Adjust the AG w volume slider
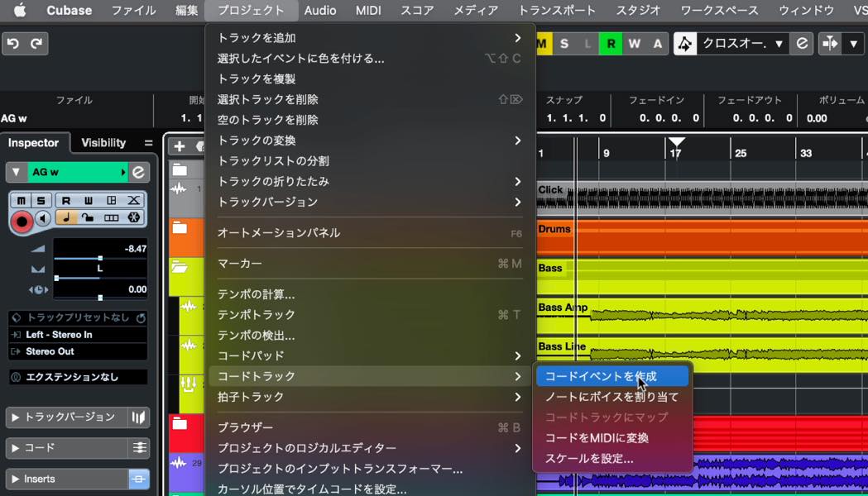The width and height of the screenshot is (868, 496). pos(100,258)
